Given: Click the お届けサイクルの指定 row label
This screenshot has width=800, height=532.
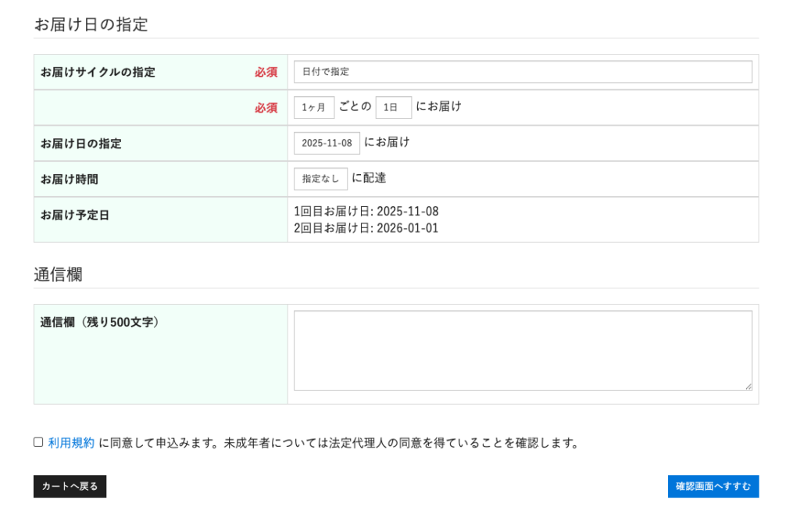Looking at the screenshot, I should (x=98, y=72).
